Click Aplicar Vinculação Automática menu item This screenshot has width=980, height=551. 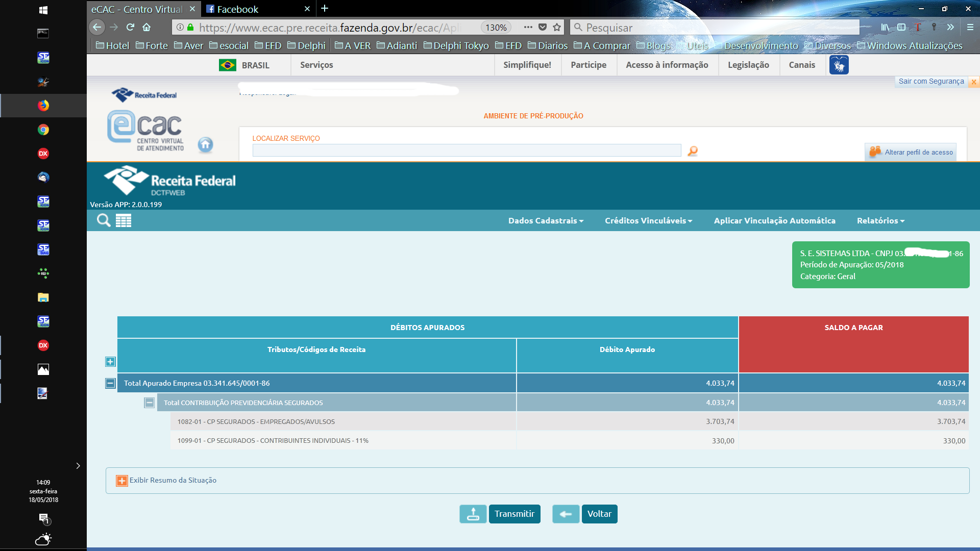point(774,220)
